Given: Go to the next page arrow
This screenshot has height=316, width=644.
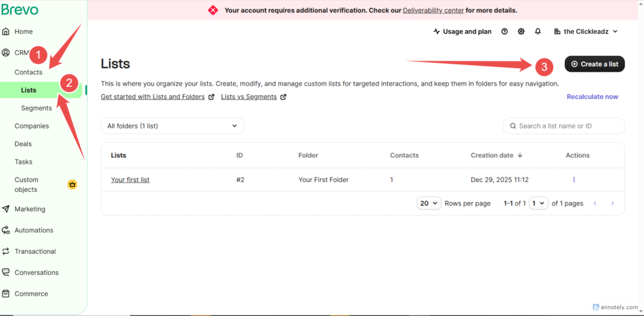Looking at the screenshot, I should (x=613, y=203).
